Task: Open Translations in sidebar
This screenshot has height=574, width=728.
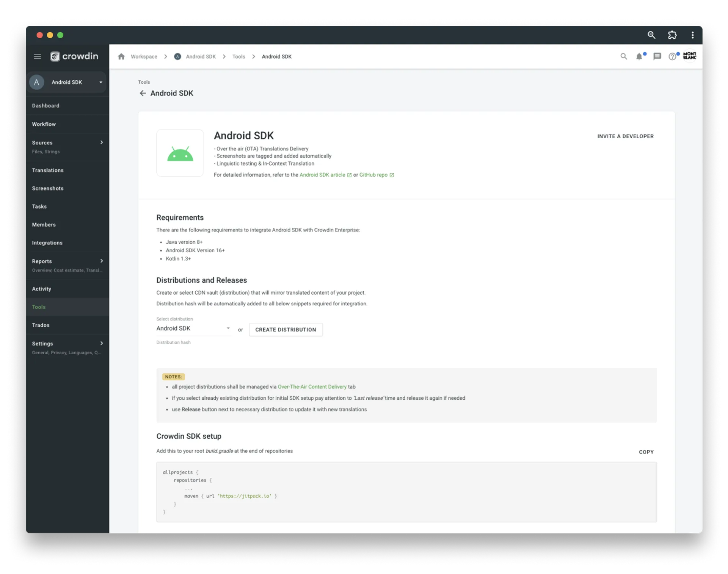Action: click(67, 170)
